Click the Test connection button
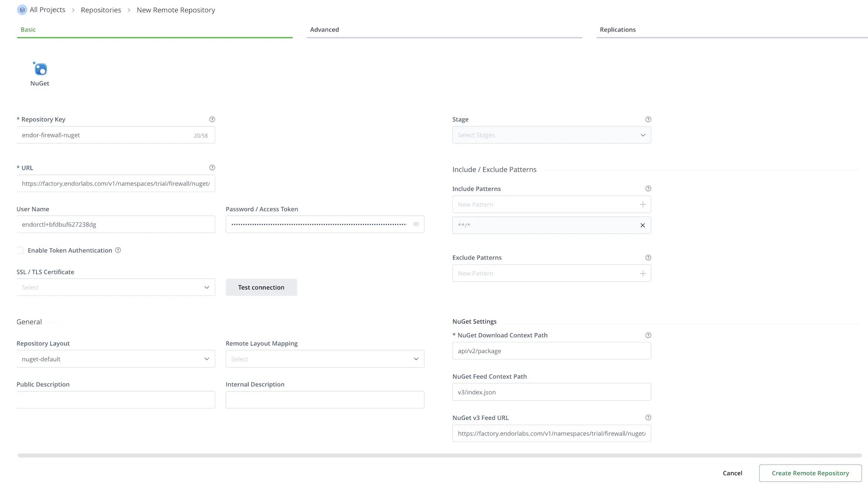This screenshot has height=494, width=868. coord(261,287)
